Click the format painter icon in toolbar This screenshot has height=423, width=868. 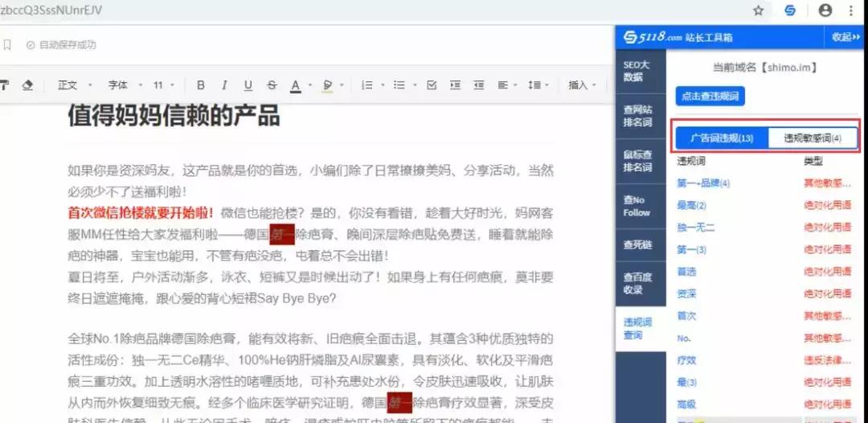[4, 85]
